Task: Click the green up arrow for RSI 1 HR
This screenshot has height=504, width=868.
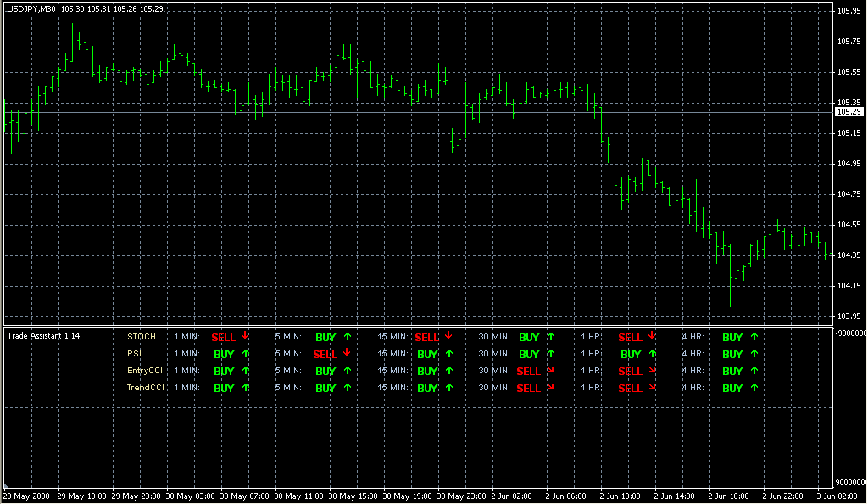Action: click(x=652, y=353)
